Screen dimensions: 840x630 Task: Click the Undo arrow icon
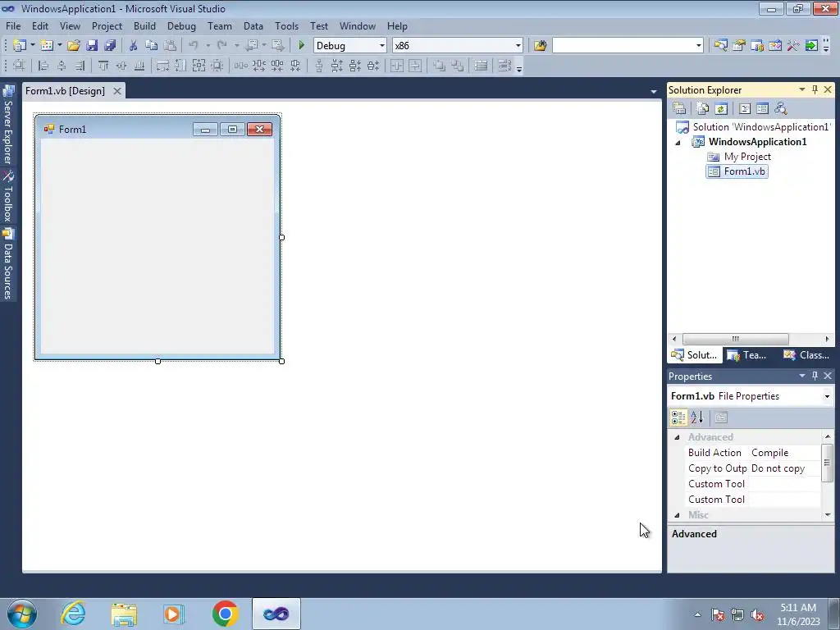click(194, 46)
